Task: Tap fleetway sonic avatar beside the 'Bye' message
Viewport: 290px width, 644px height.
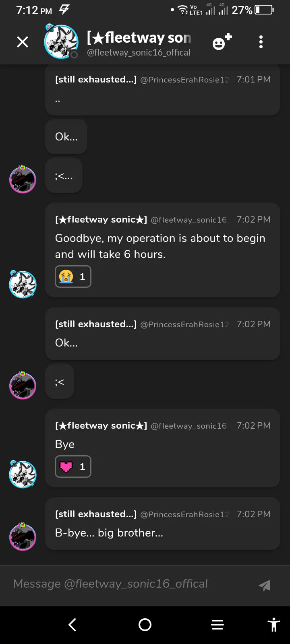Action: (x=23, y=474)
